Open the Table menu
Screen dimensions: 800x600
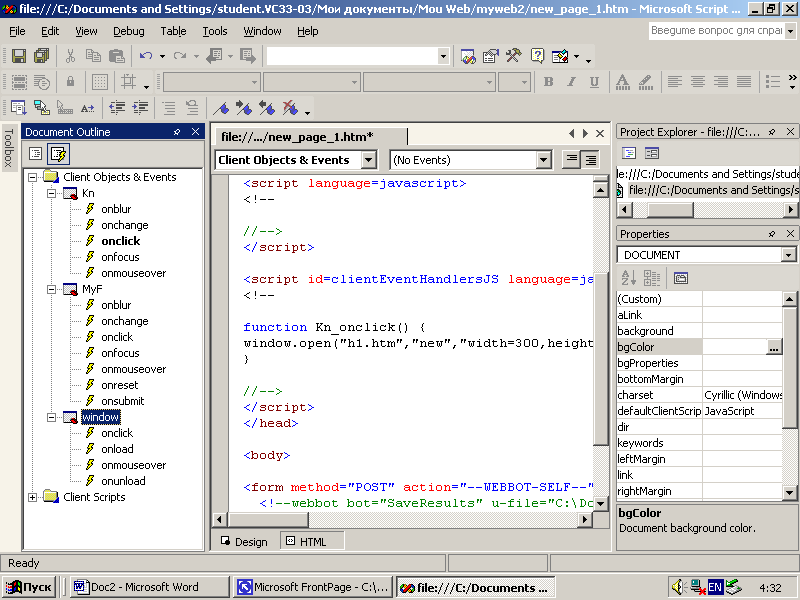click(173, 31)
